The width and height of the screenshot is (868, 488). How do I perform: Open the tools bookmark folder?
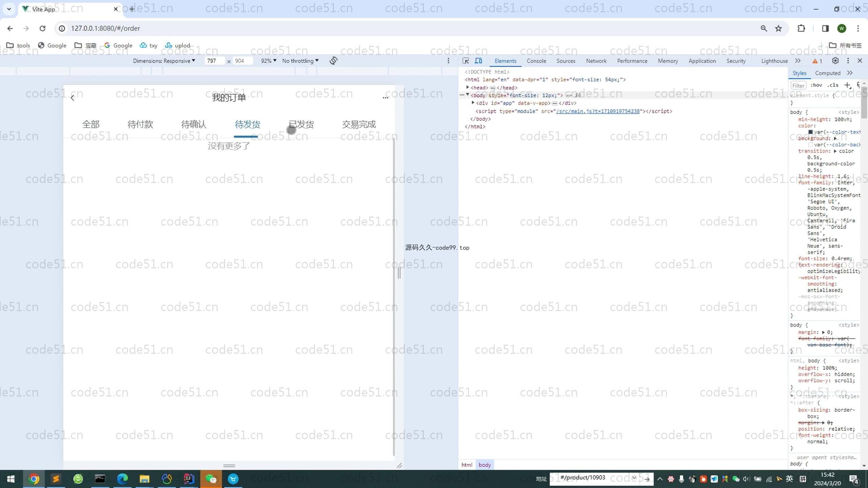point(18,45)
